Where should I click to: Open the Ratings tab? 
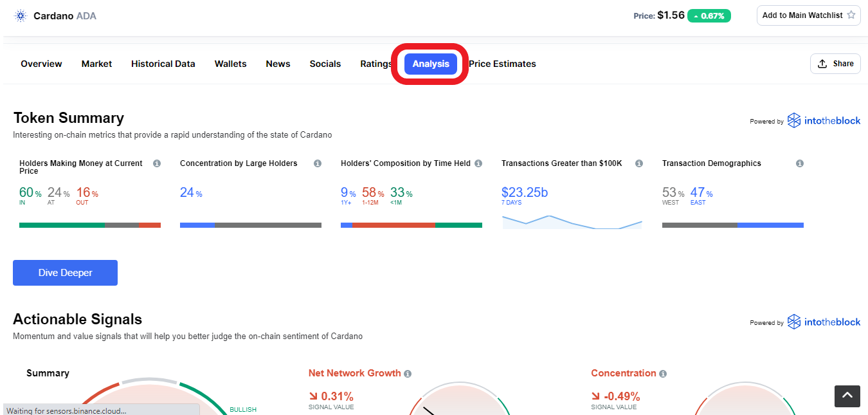click(376, 64)
